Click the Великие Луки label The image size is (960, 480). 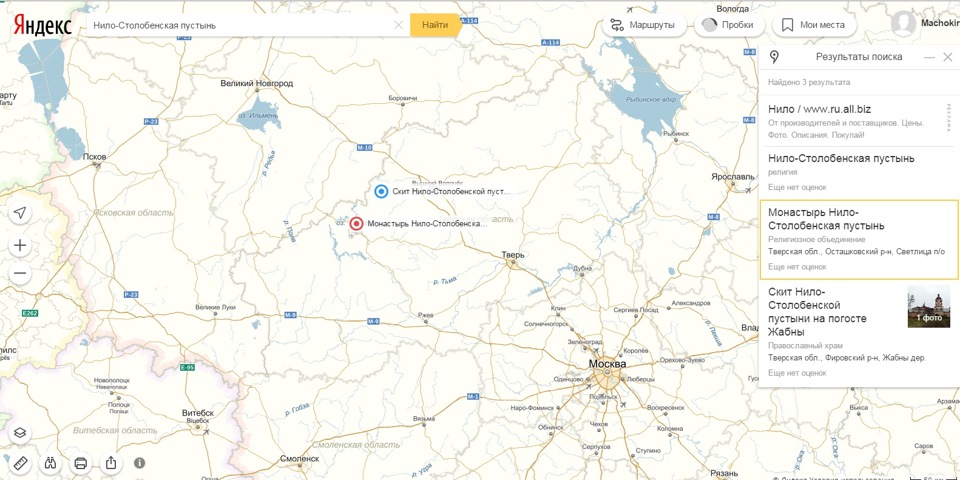[x=215, y=307]
